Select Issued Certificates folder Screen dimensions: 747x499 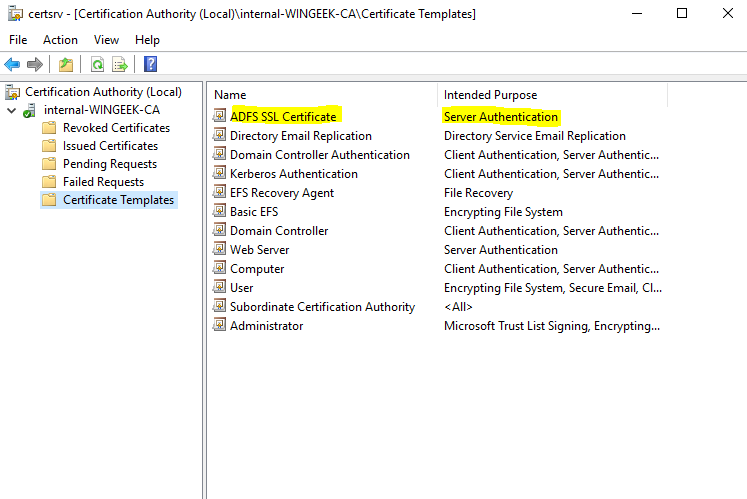click(110, 146)
